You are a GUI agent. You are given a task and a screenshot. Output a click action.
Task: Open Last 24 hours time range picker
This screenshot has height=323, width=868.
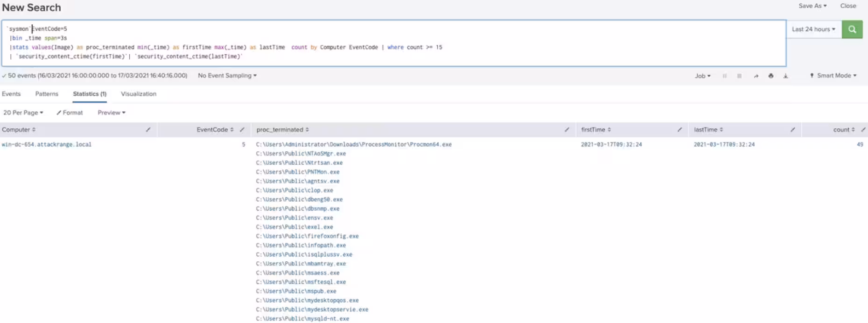(x=813, y=29)
